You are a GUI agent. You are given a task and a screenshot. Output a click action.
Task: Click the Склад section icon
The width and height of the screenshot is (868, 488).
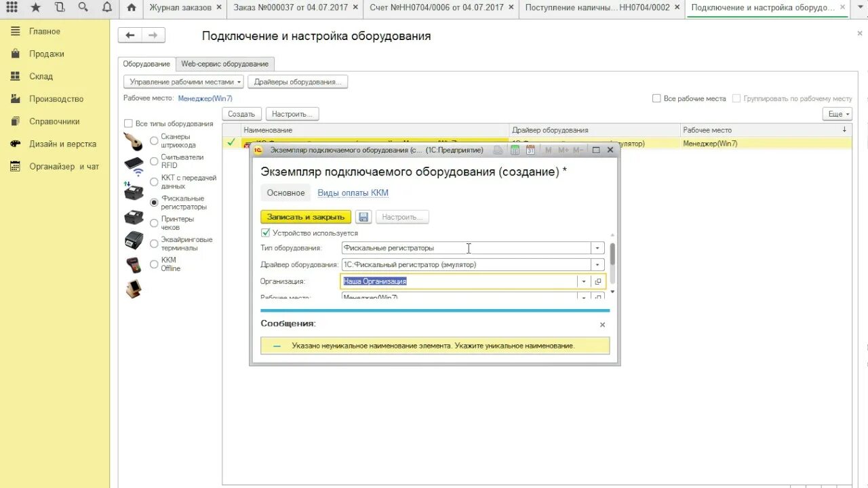[x=15, y=76]
